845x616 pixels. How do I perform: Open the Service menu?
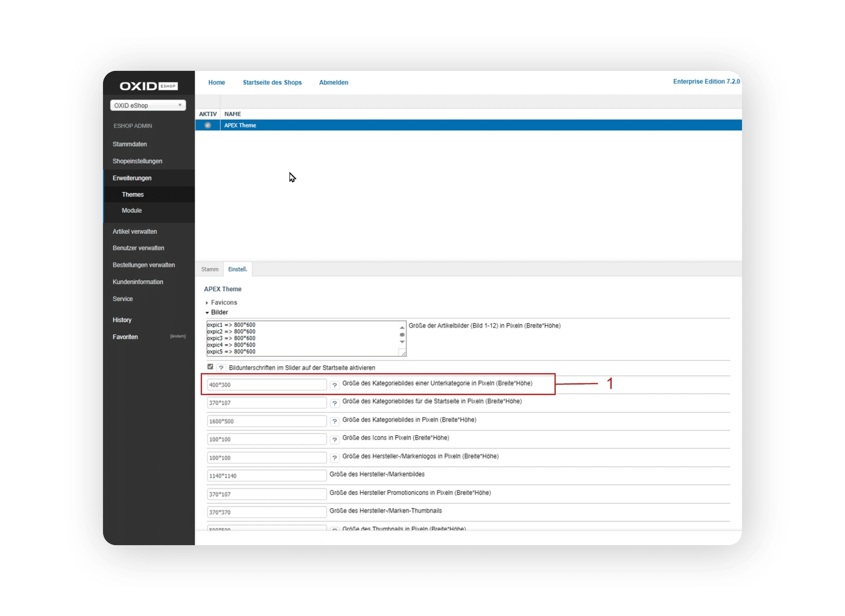[x=123, y=299]
